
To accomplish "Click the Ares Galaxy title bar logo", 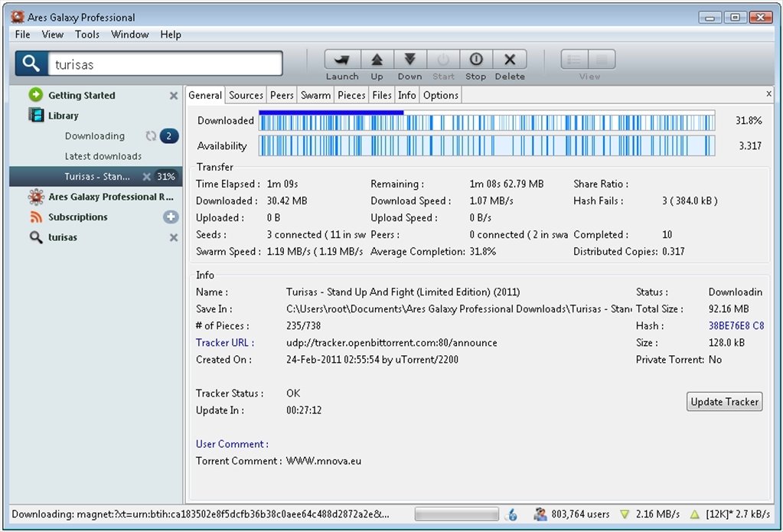I will [x=18, y=17].
